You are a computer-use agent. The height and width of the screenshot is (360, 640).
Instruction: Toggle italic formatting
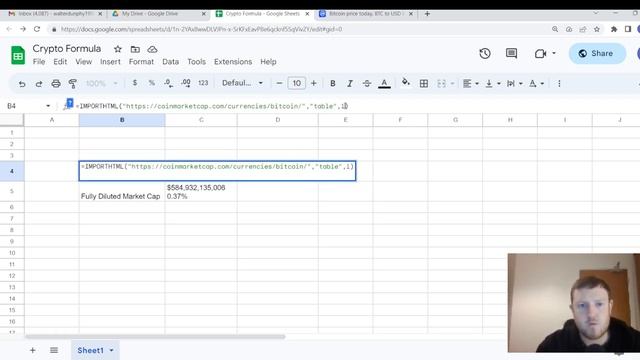[350, 83]
